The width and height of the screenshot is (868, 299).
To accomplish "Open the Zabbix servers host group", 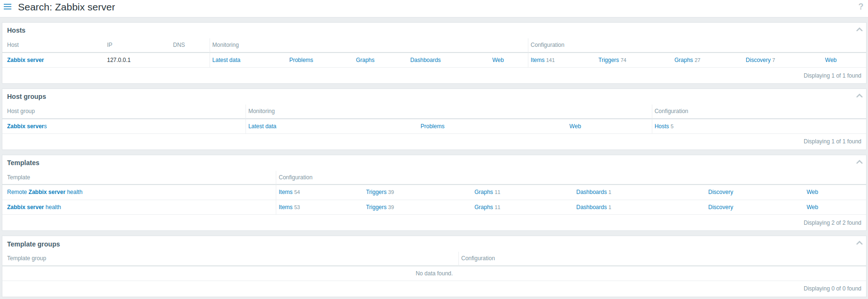I will [27, 126].
